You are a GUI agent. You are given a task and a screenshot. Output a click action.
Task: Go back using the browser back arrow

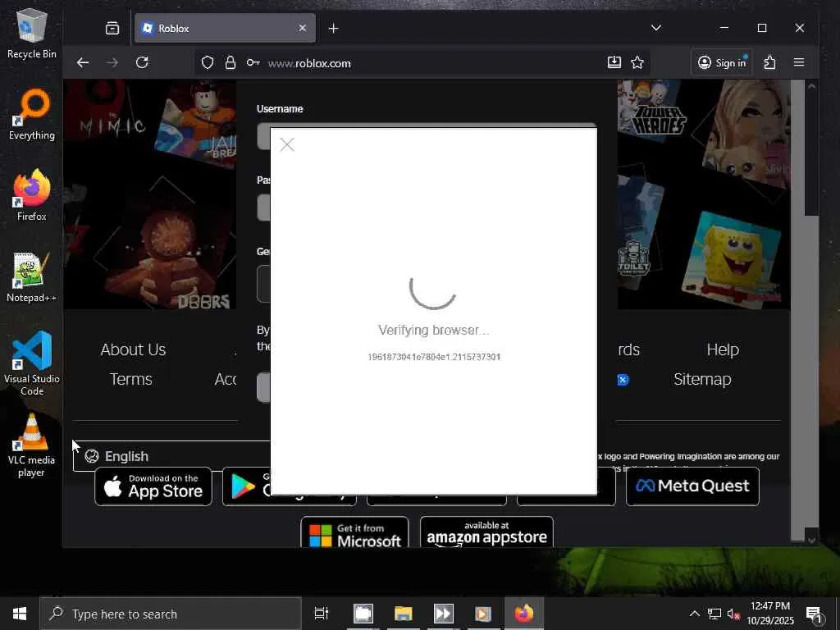(83, 62)
